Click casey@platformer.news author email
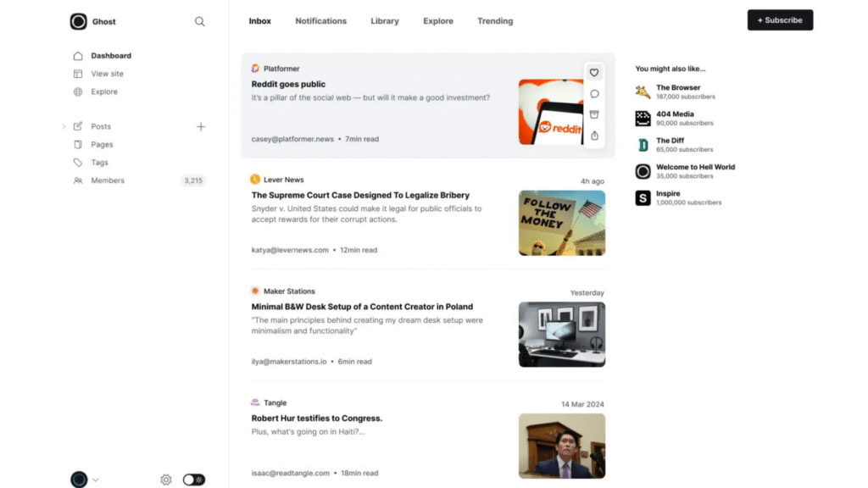The image size is (868, 488). coord(292,139)
